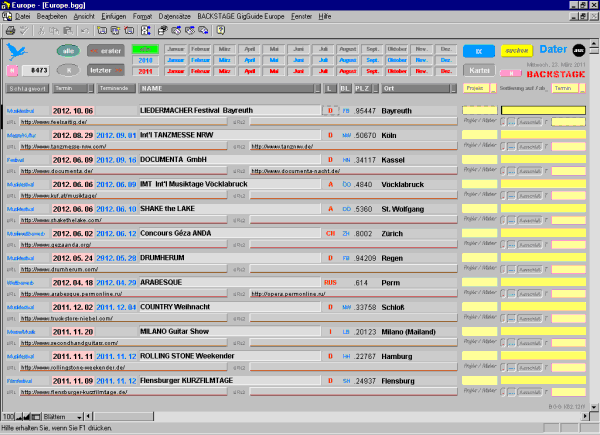Viewport: 600px width, 435px height.
Task: Tick the checkbox after Auswahl in Kassel row
Action: coord(546,171)
